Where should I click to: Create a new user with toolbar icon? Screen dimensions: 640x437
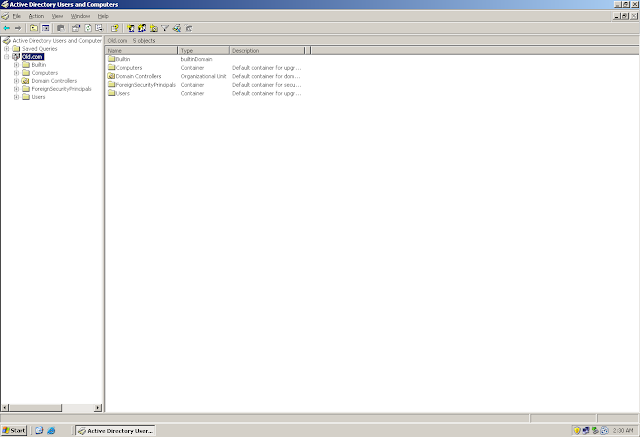coord(131,28)
